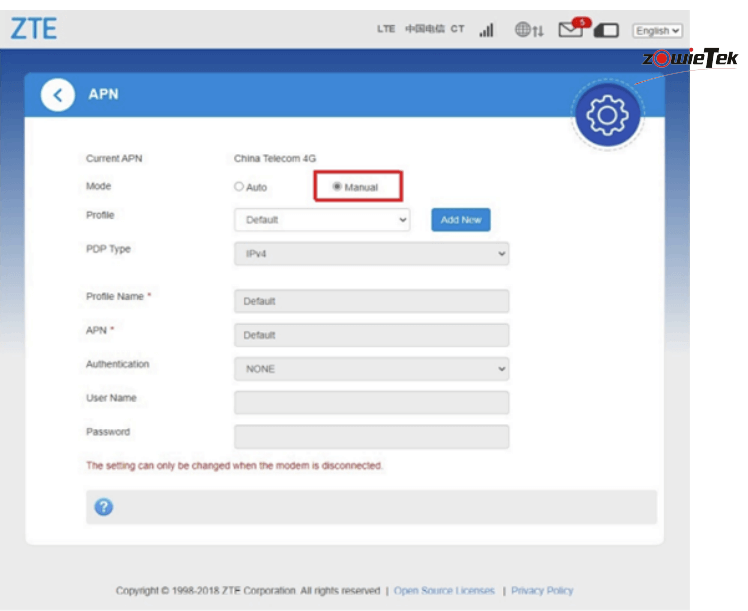The width and height of the screenshot is (748, 611).
Task: Open the PDP Type dropdown showing IPv4
Action: [371, 254]
